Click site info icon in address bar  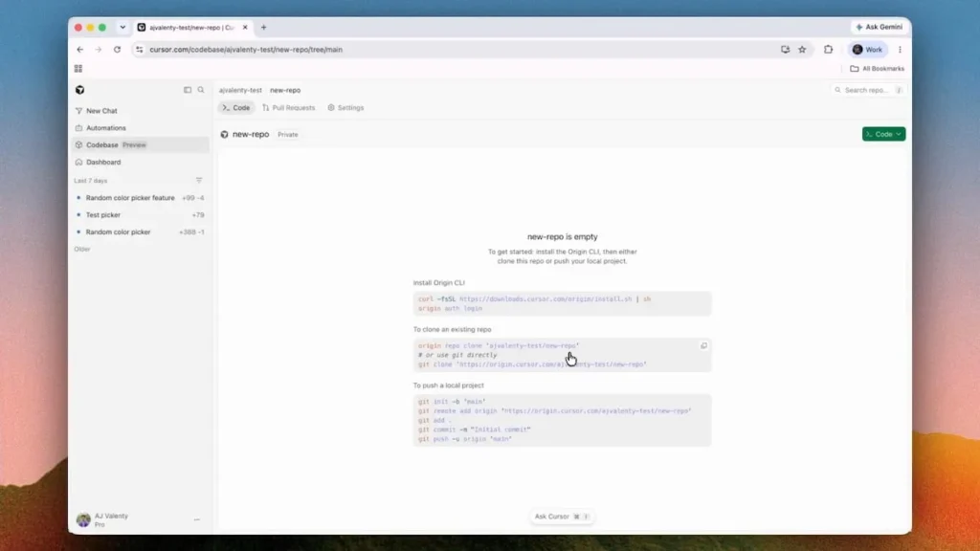[140, 50]
